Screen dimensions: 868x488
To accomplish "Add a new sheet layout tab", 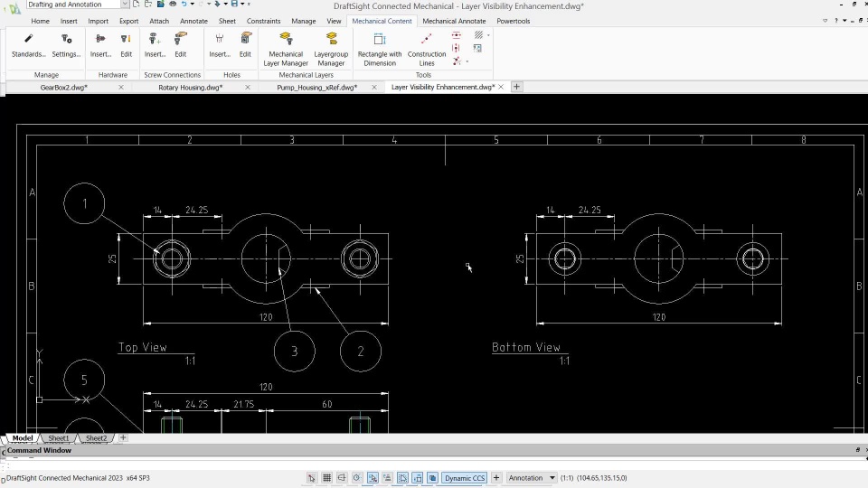I will coord(123,437).
